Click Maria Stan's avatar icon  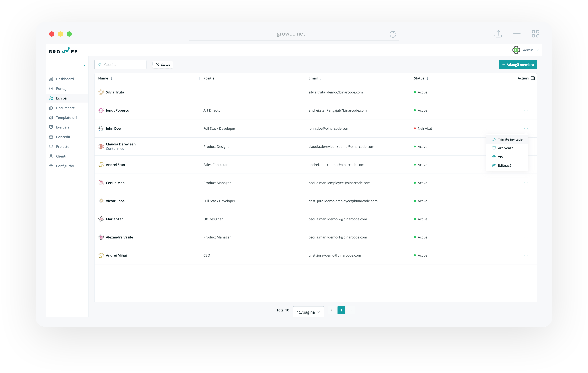point(101,219)
